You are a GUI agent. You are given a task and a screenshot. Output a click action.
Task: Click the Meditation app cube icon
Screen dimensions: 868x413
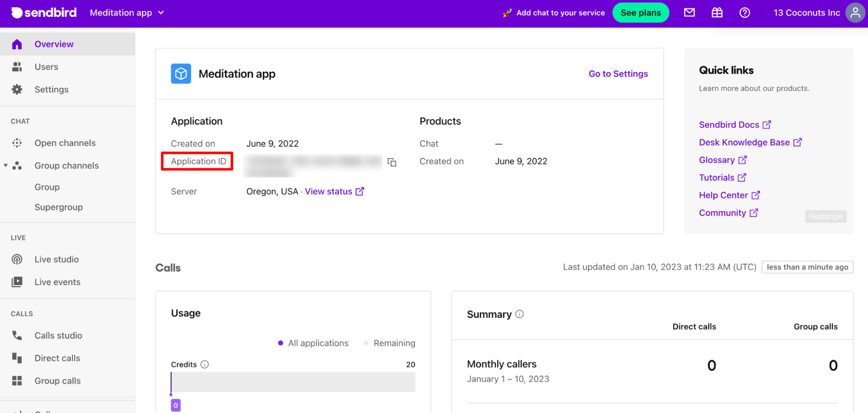[181, 73]
